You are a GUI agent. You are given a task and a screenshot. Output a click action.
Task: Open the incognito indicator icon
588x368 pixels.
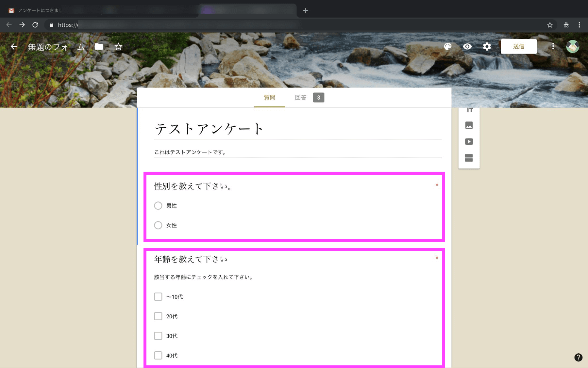(566, 25)
